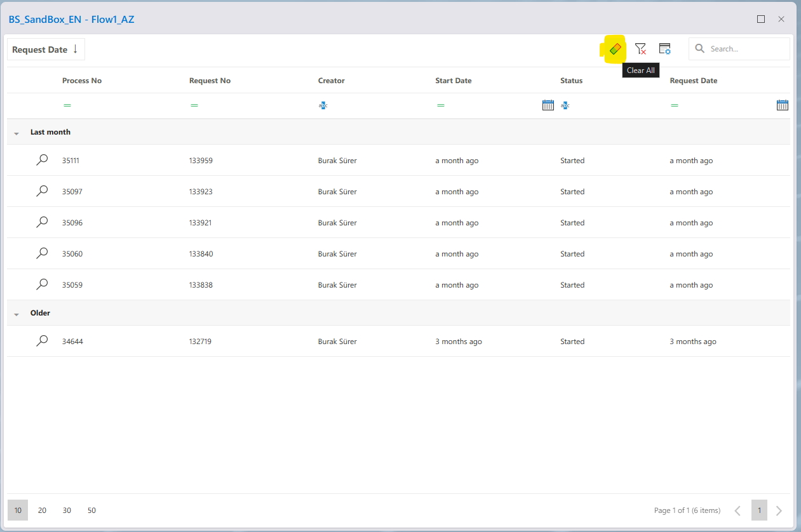Collapse the Last month group
This screenshot has height=532, width=801.
pos(17,133)
